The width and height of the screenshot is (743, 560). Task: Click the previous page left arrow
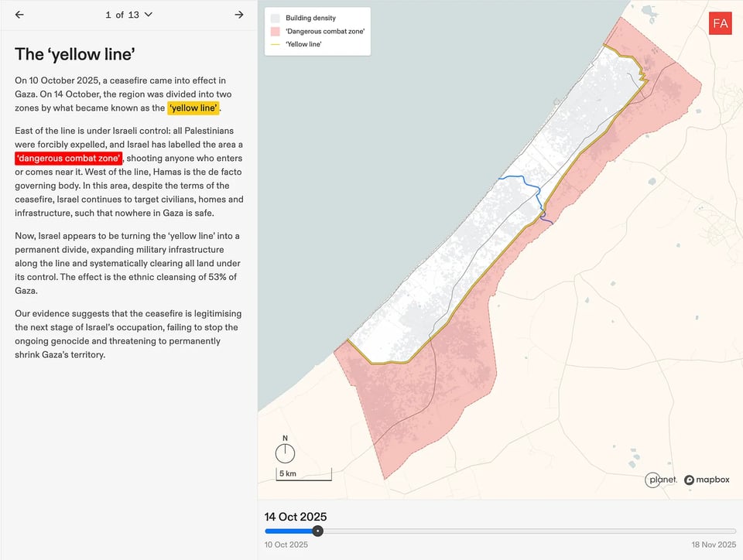pos(19,15)
